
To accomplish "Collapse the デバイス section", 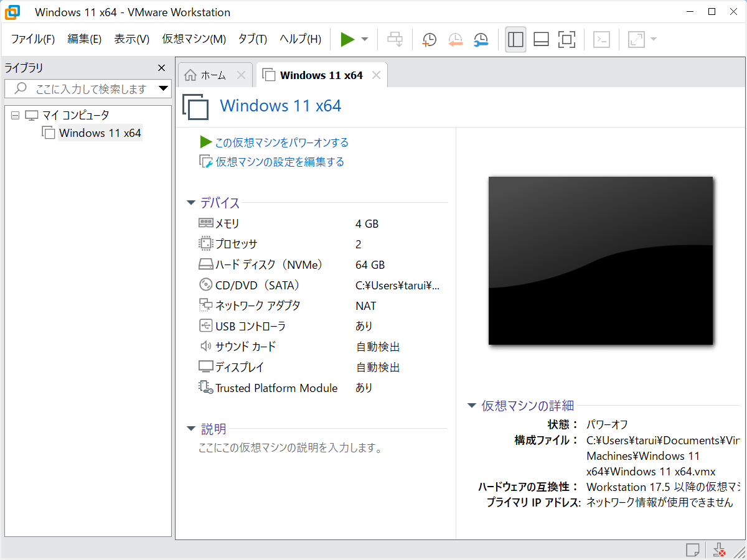I will point(191,202).
